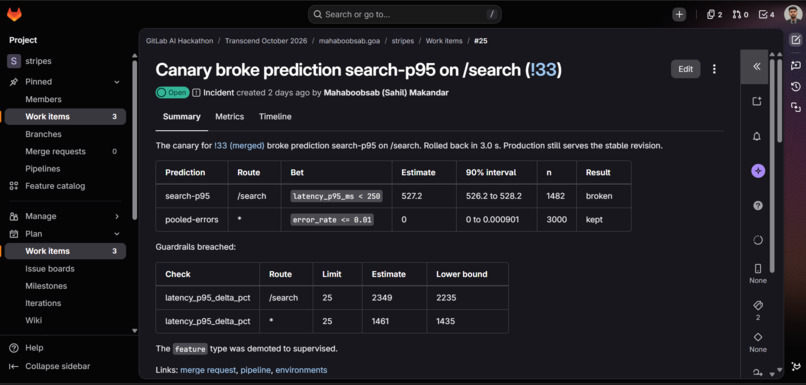Open Iterations under Plan
The image size is (806, 385).
tap(43, 303)
